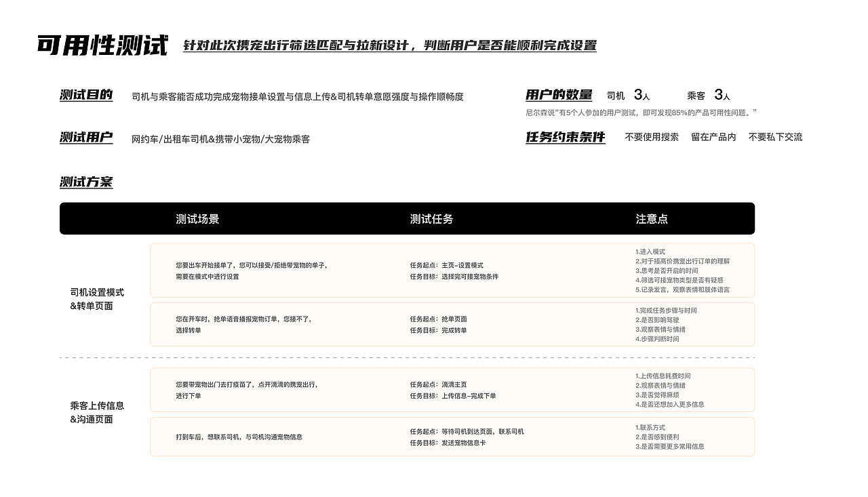Click note 2.观察表情与情绪 in passenger upload row
Screen dimensions: 868x497
click(x=661, y=385)
